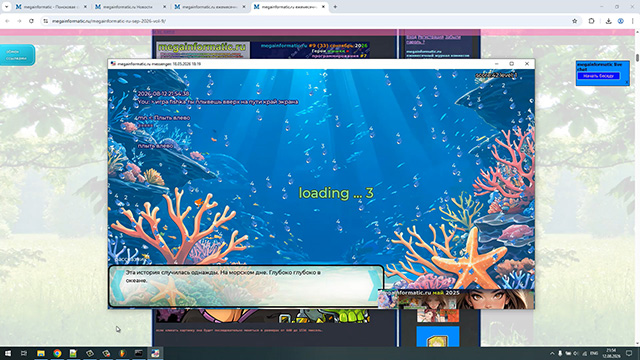Viewport: 640px width, 360px height.
Task: Close the third browser tab
Action: pos(244,7)
